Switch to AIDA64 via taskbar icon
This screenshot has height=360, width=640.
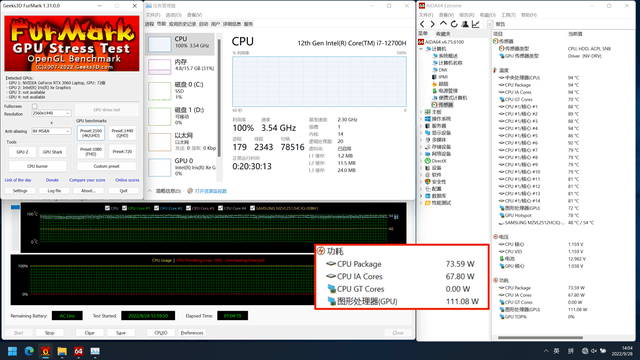coord(78,351)
